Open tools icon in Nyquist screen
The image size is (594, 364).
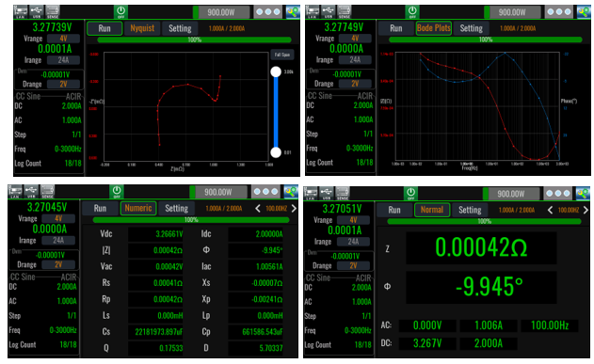(x=292, y=12)
